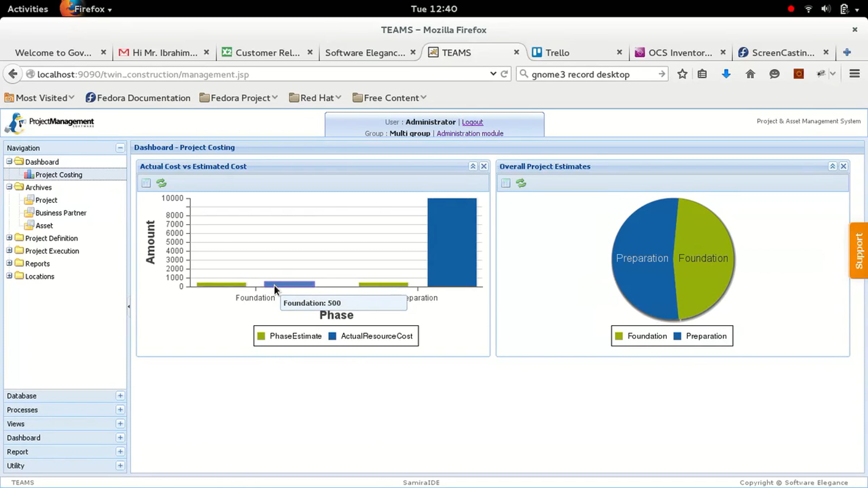The width and height of the screenshot is (868, 488).
Task: Collapse the Navigation panel with minus button
Action: (x=120, y=148)
